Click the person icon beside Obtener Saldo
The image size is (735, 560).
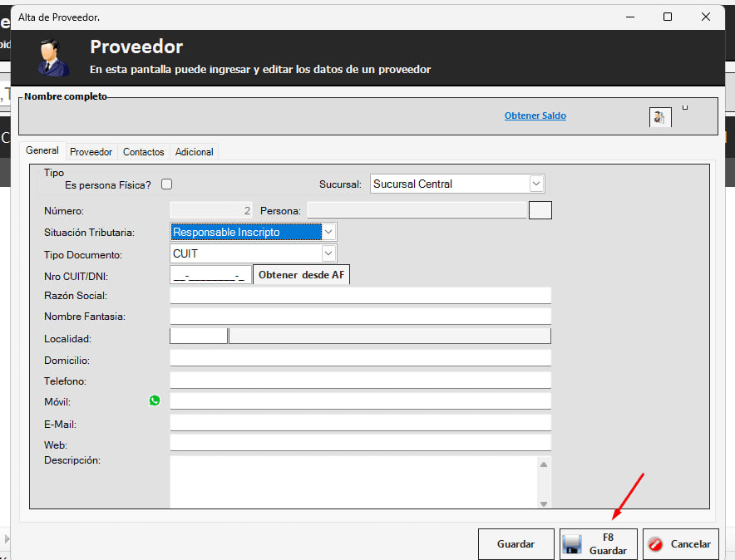(x=659, y=117)
